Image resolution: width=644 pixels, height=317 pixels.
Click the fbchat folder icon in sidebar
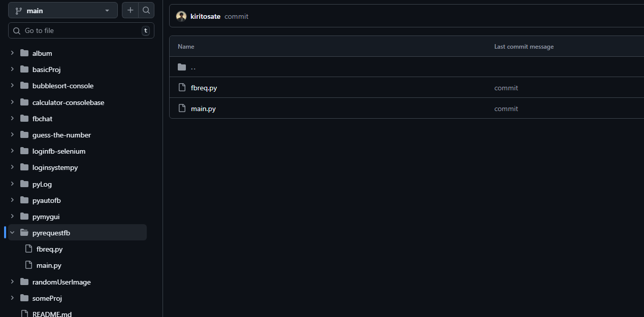point(24,119)
